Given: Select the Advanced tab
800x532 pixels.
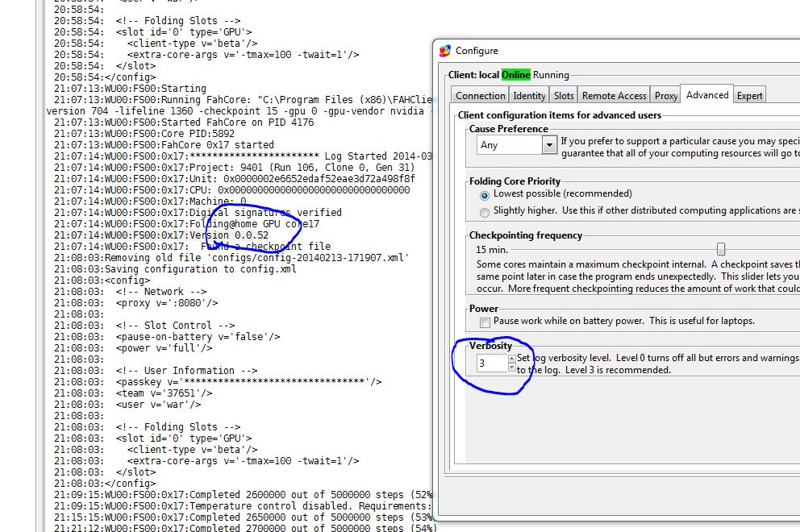Looking at the screenshot, I should tap(707, 94).
